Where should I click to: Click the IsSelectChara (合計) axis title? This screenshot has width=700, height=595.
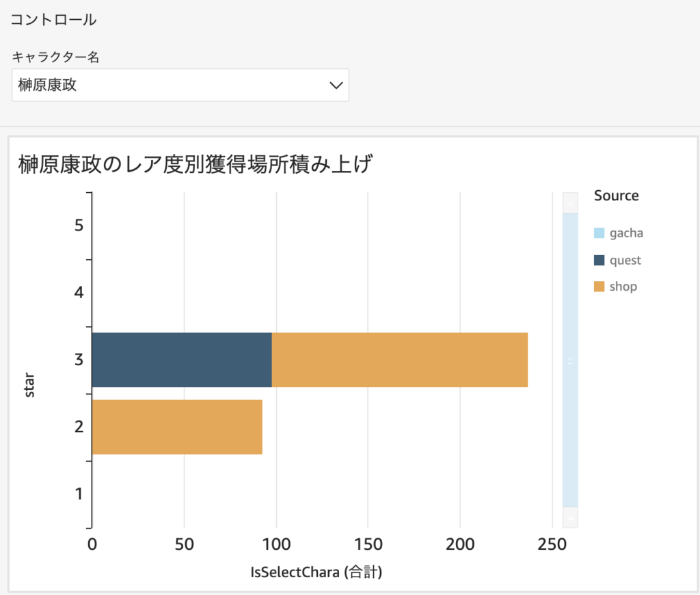click(x=316, y=572)
